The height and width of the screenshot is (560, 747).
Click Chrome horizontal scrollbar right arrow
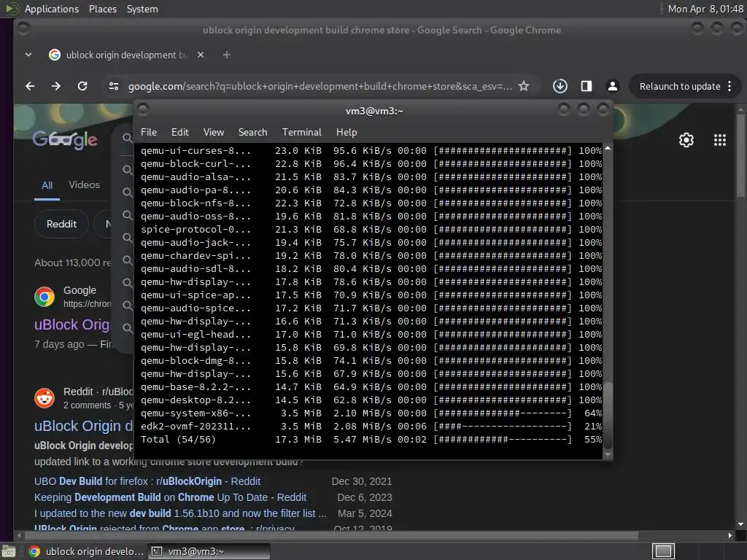click(x=729, y=536)
